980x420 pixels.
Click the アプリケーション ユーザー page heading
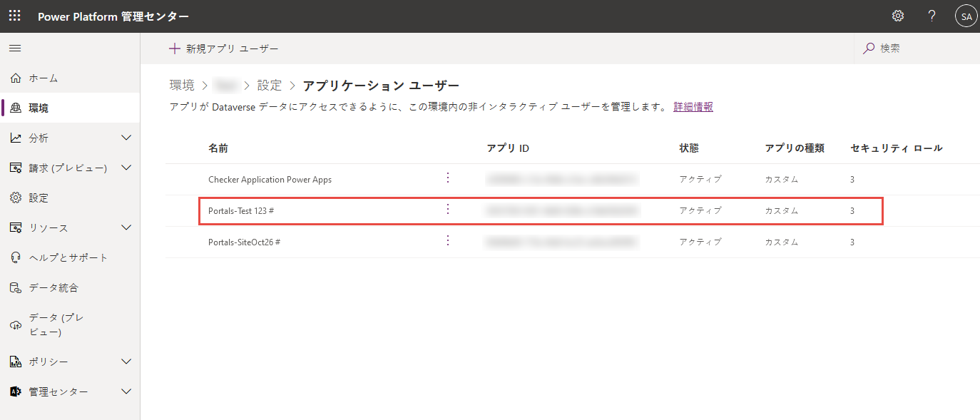pos(381,86)
